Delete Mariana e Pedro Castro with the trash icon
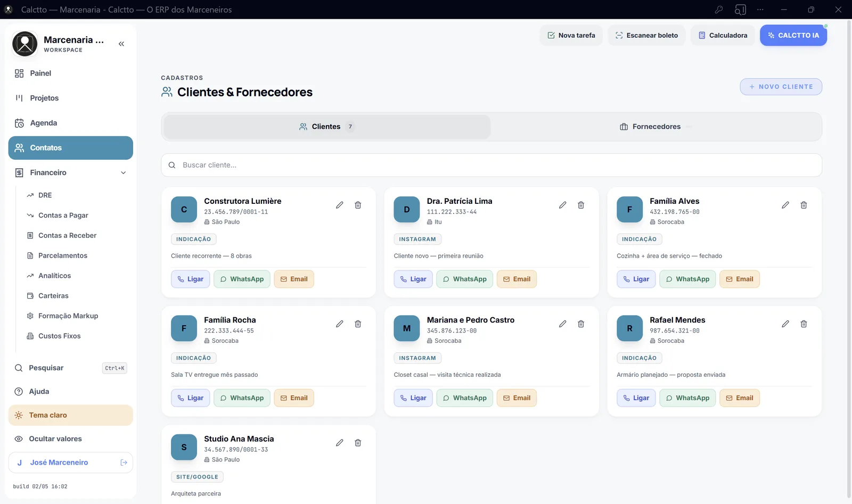 pos(581,324)
